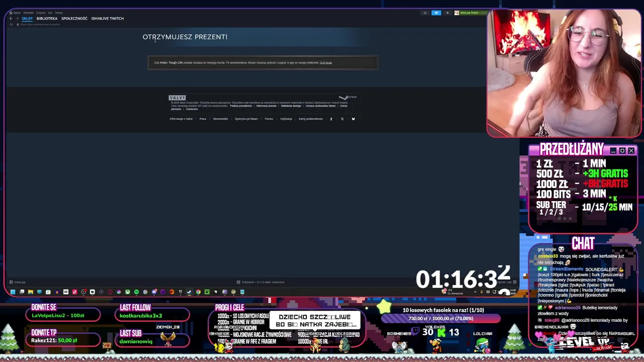Click the Graj teraz link
Screen dimensions: 644x362
(x=326, y=63)
